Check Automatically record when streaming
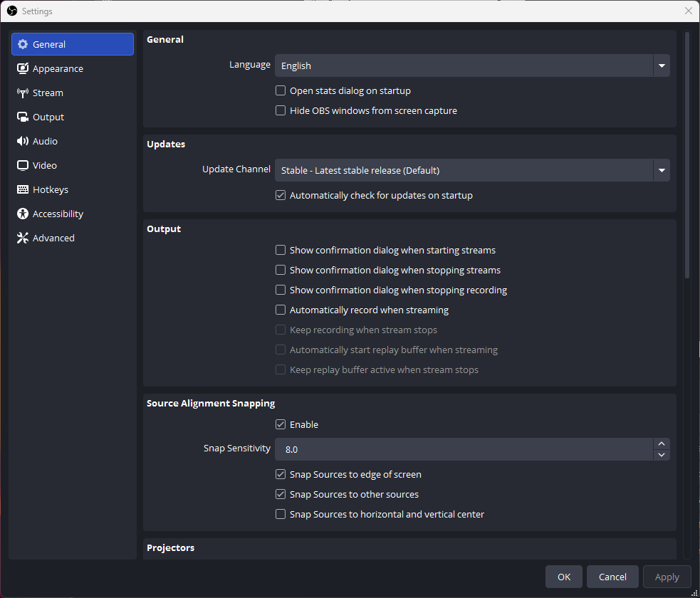Viewport: 700px width, 598px height. tap(281, 310)
